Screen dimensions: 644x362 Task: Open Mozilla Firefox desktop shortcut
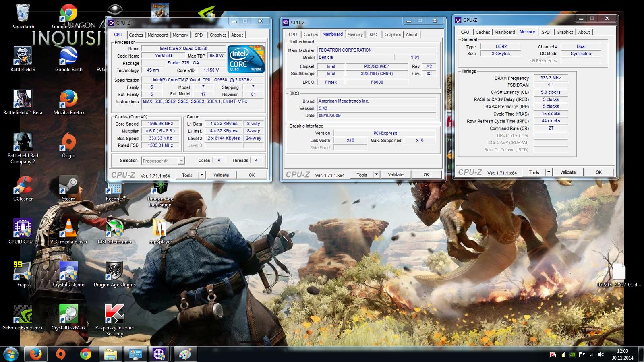pyautogui.click(x=68, y=103)
